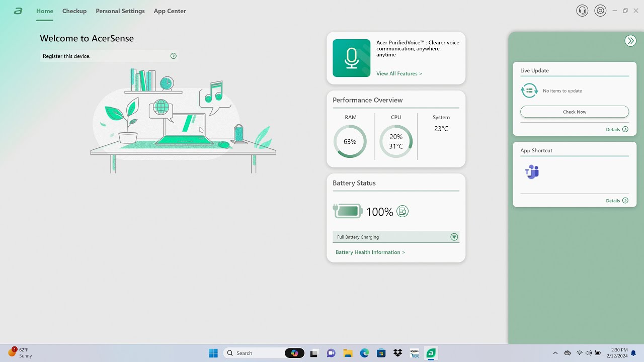Image resolution: width=644 pixels, height=362 pixels.
Task: Click the Live Update refresh icon
Action: [x=529, y=91]
